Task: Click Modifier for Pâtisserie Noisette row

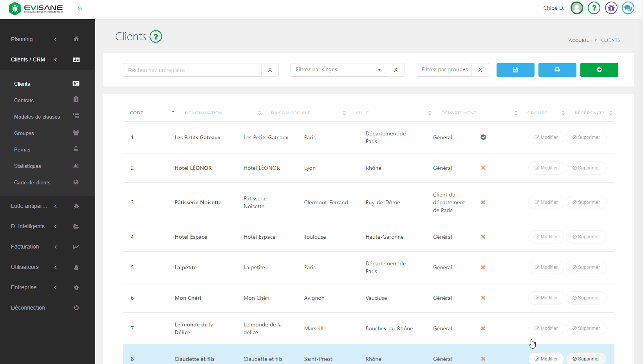Action: [x=546, y=202]
